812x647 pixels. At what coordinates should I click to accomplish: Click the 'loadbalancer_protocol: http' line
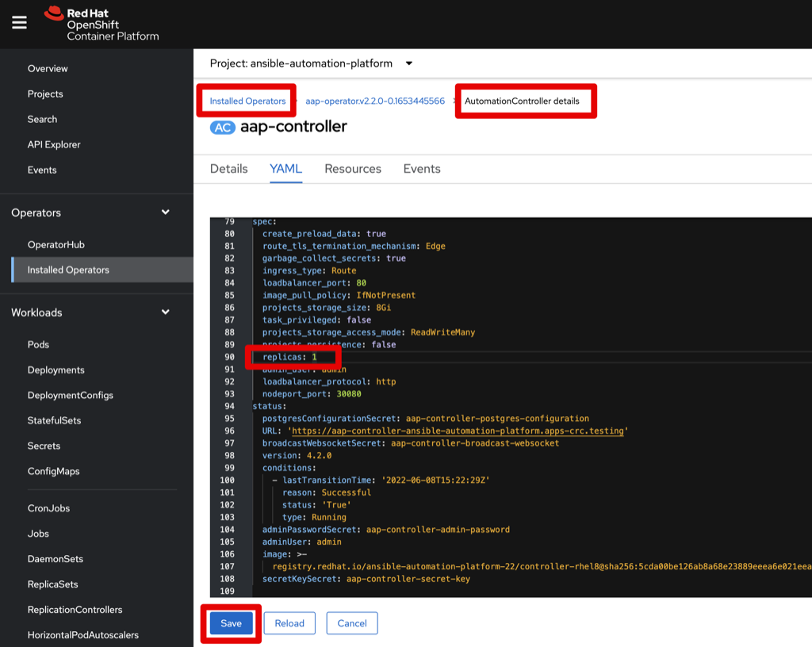(329, 381)
